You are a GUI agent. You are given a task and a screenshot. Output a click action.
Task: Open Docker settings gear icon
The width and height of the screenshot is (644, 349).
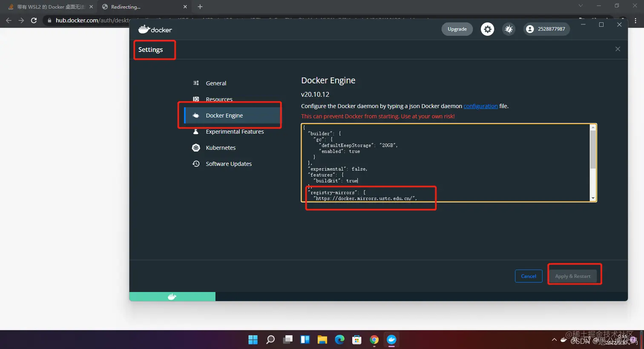click(x=487, y=29)
